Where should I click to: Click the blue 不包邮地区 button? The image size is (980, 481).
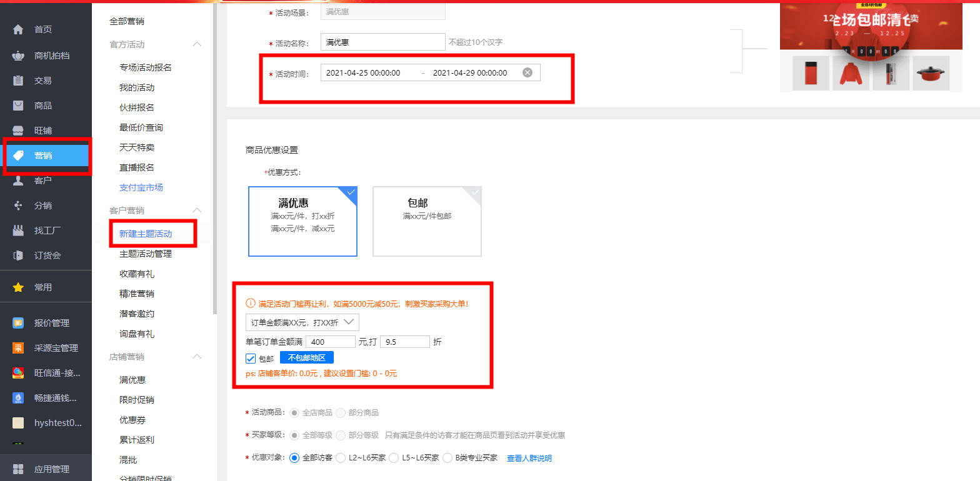306,358
